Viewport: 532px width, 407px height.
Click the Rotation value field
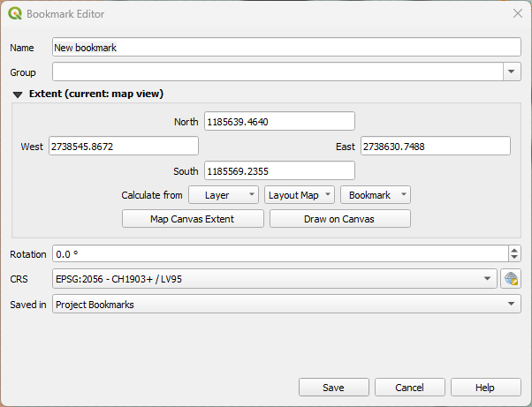coord(280,254)
